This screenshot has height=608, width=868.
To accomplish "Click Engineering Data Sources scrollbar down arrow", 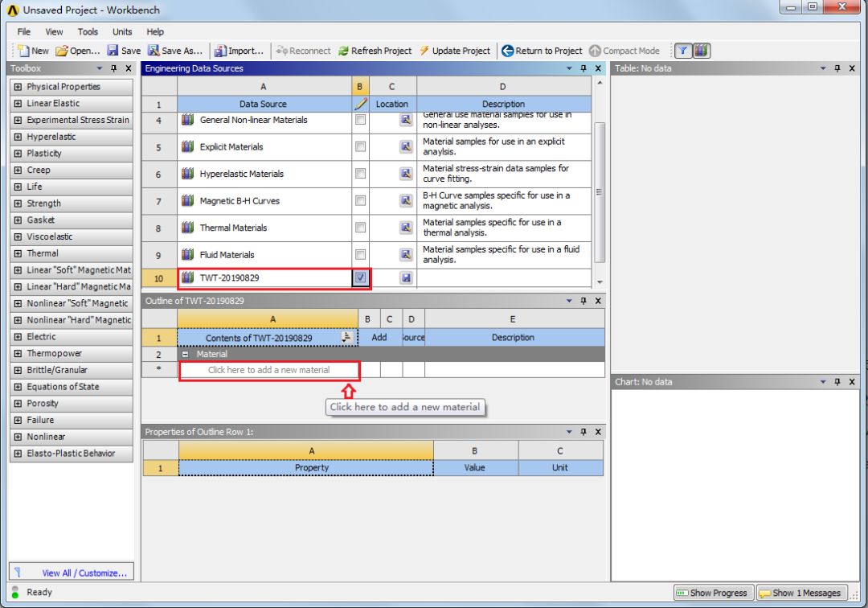I will pyautogui.click(x=600, y=281).
